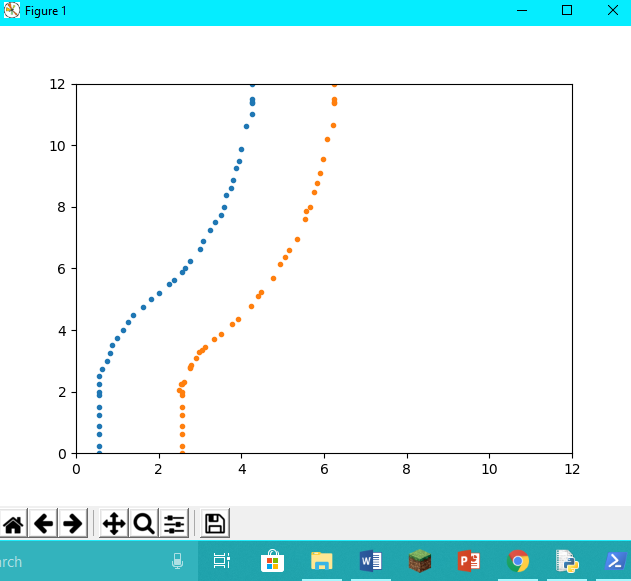Open PowerPoint from the taskbar
The image size is (631, 581).
point(468,561)
